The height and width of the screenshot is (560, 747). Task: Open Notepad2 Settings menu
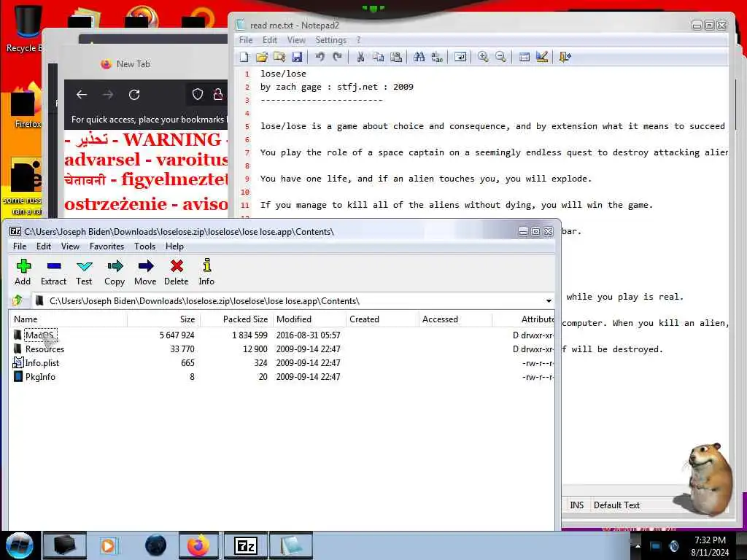pyautogui.click(x=330, y=40)
